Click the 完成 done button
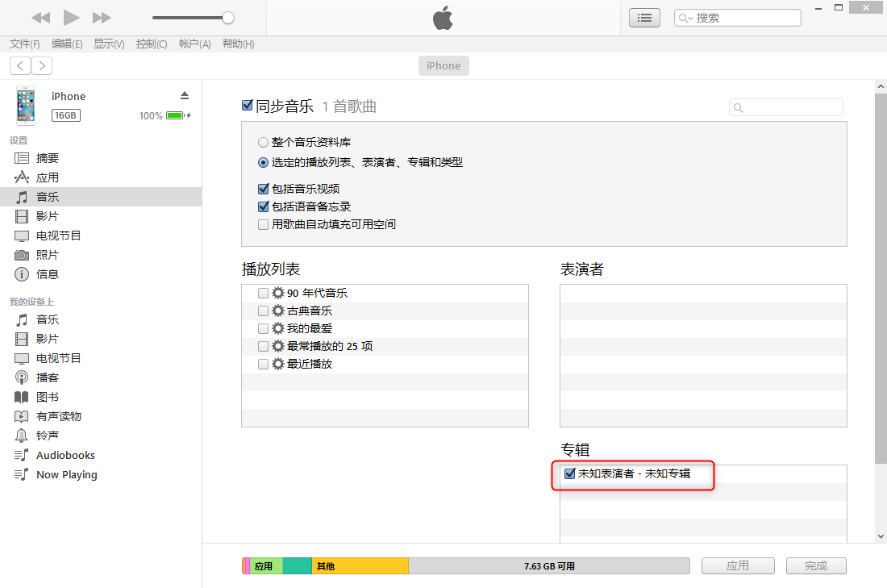The height and width of the screenshot is (588, 887). pos(816,566)
